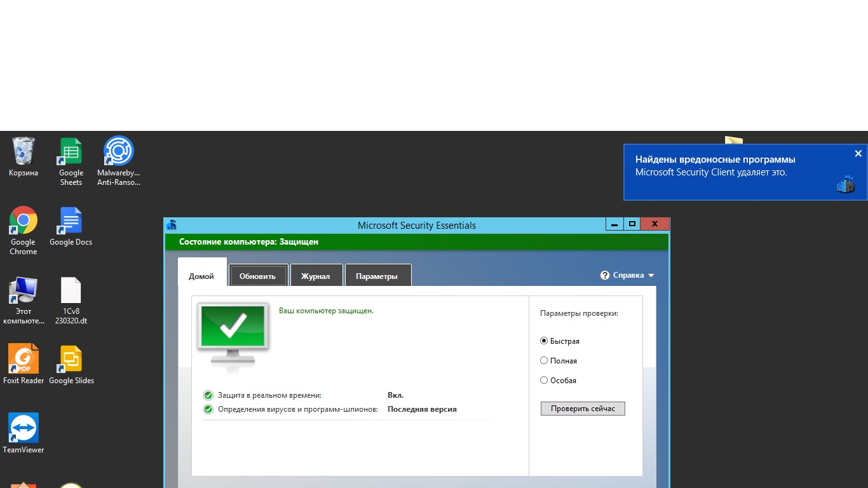This screenshot has width=868, height=488.
Task: Expand the Справка dropdown arrow
Action: pos(651,276)
